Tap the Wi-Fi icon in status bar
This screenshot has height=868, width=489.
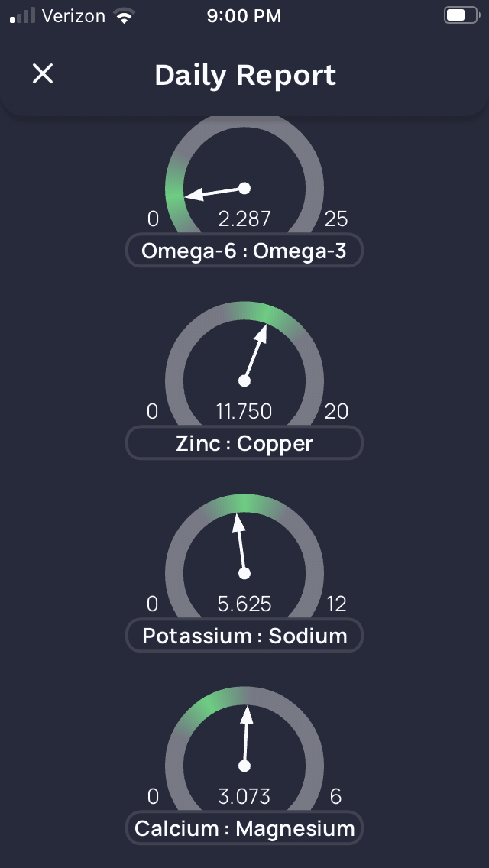point(125,16)
